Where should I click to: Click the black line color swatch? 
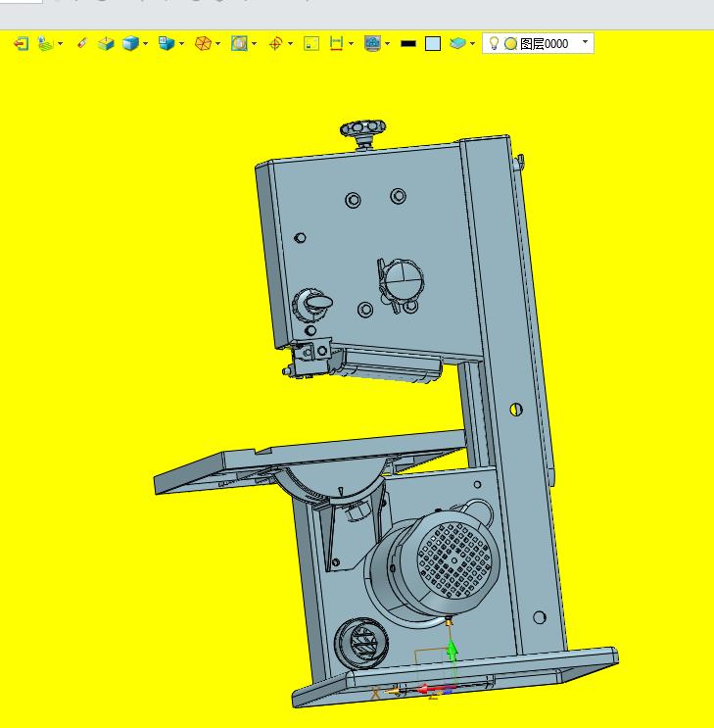(x=408, y=44)
